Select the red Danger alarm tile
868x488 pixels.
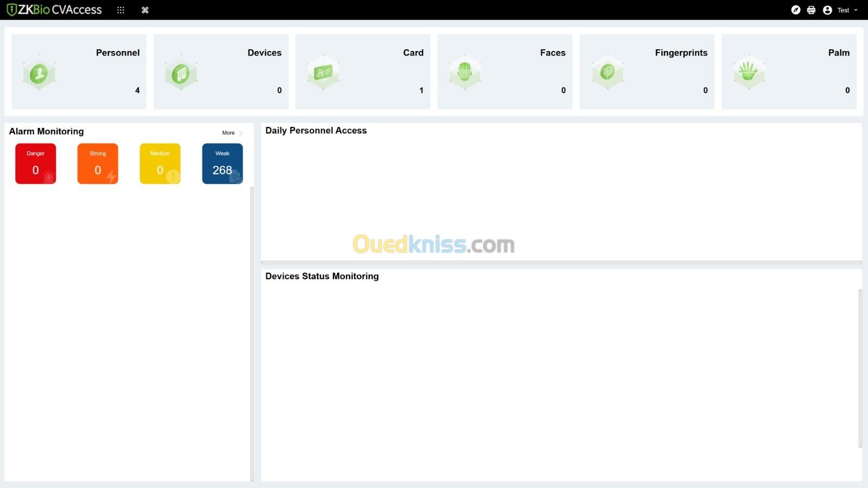pos(35,163)
